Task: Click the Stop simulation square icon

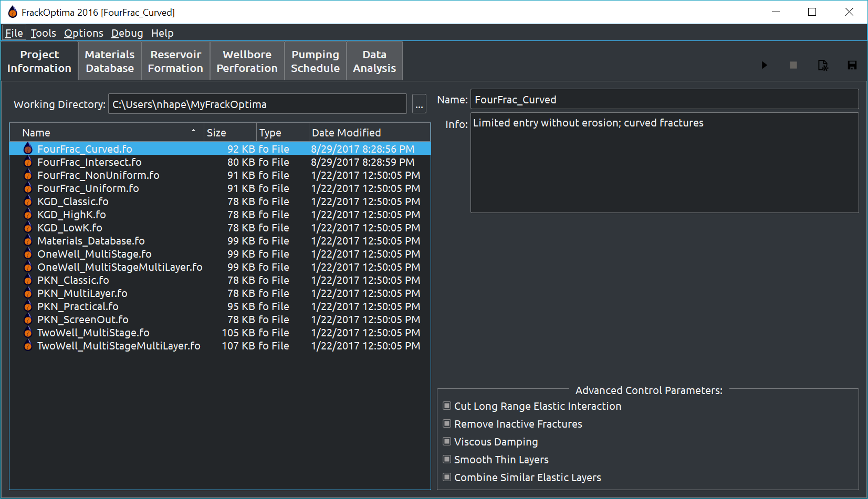Action: (793, 65)
